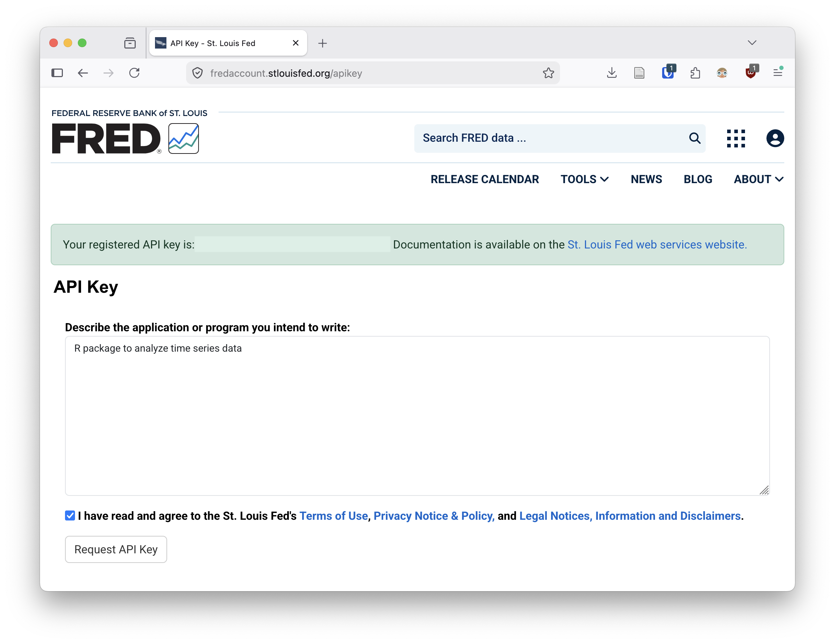Click the forward navigation arrow

(109, 72)
